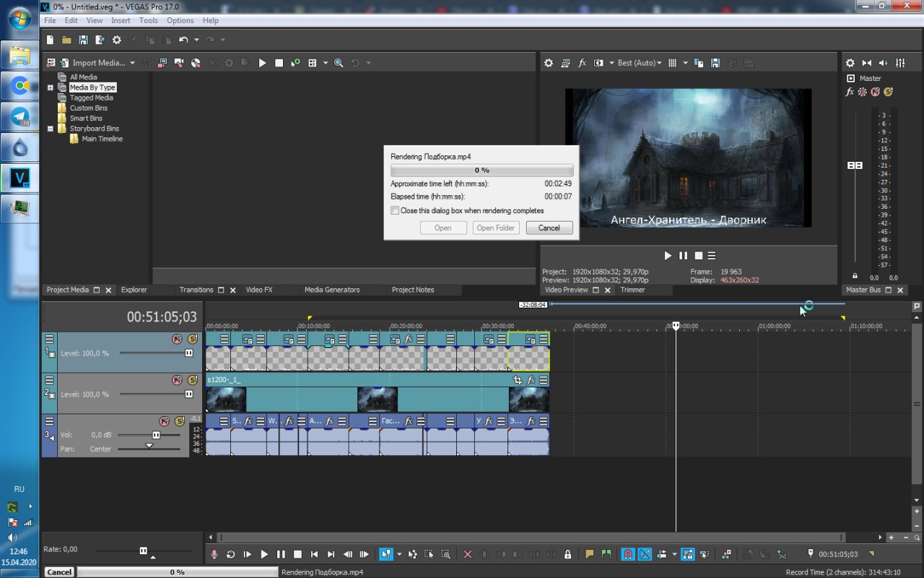
Task: Click Downmix Output icon in Master Bus
Action: click(x=867, y=63)
